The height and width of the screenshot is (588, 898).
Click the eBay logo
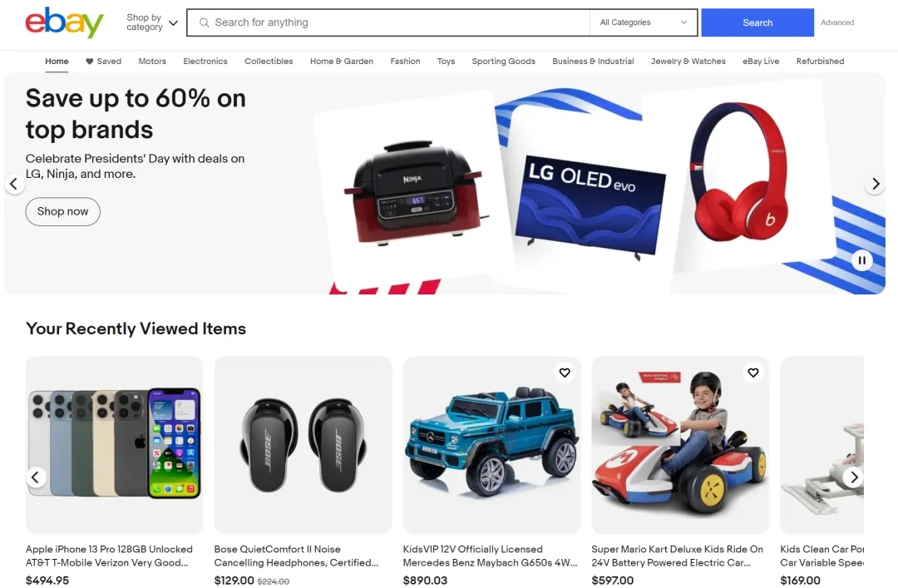click(64, 22)
